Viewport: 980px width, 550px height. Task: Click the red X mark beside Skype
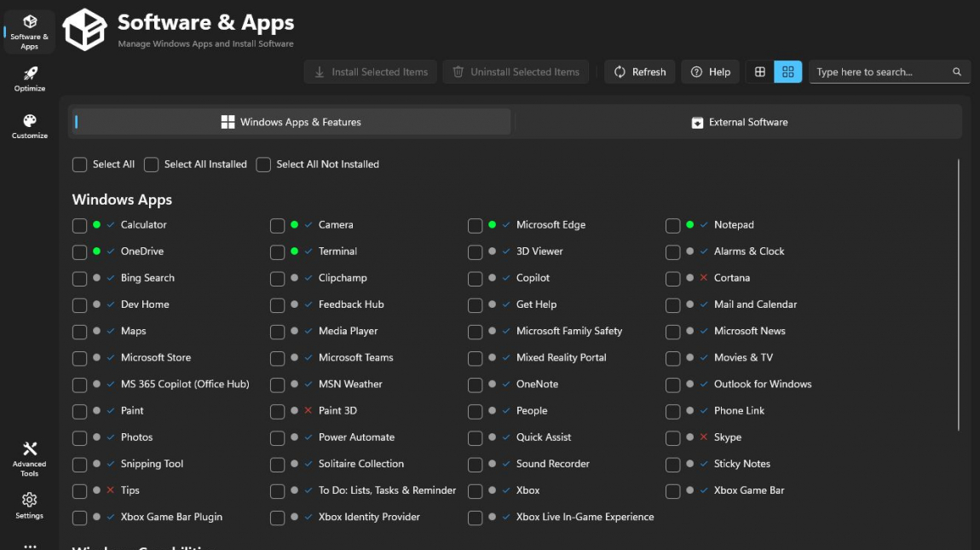click(x=704, y=437)
